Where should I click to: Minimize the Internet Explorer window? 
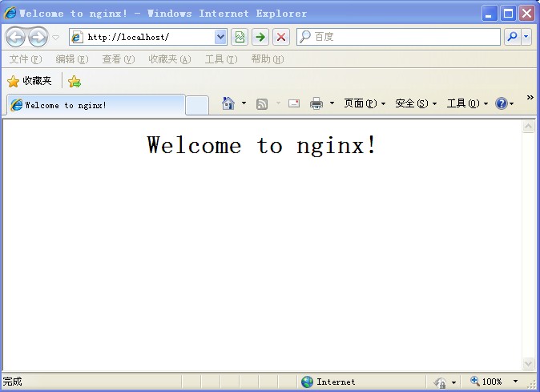[x=490, y=14]
